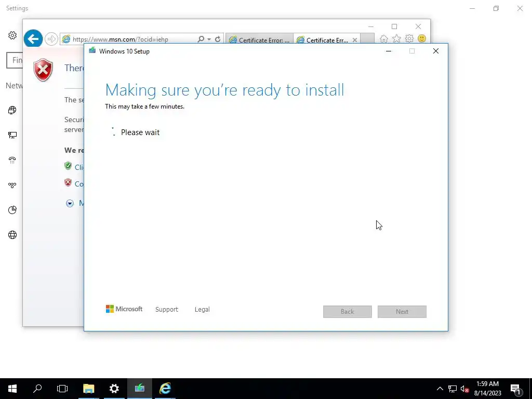Click the Settings home gear icon
Image resolution: width=532 pixels, height=399 pixels.
pos(12,35)
